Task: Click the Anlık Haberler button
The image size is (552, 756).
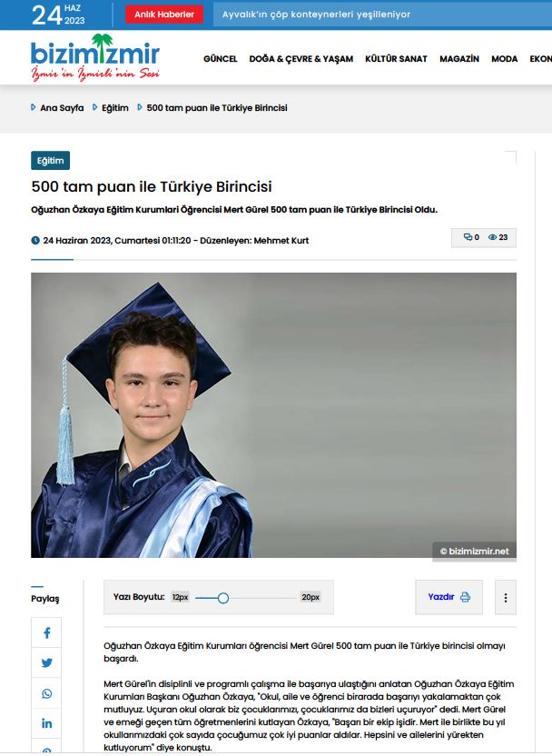Action: coord(164,15)
